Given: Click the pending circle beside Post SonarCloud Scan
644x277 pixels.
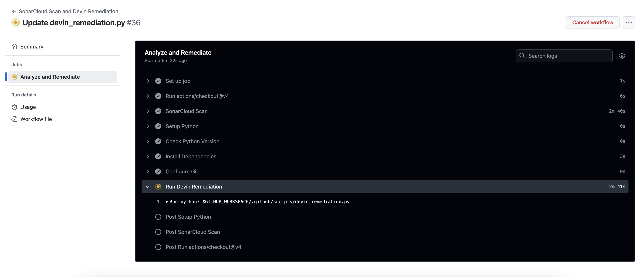Looking at the screenshot, I should pos(158,232).
